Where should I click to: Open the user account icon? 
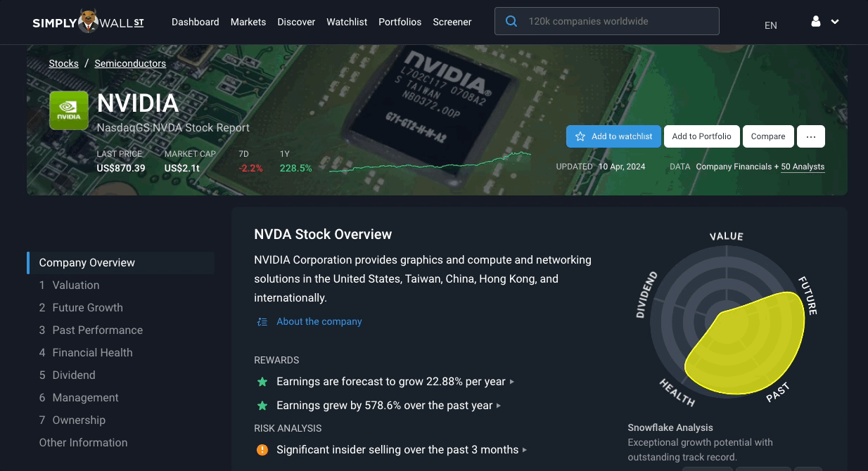pos(816,21)
